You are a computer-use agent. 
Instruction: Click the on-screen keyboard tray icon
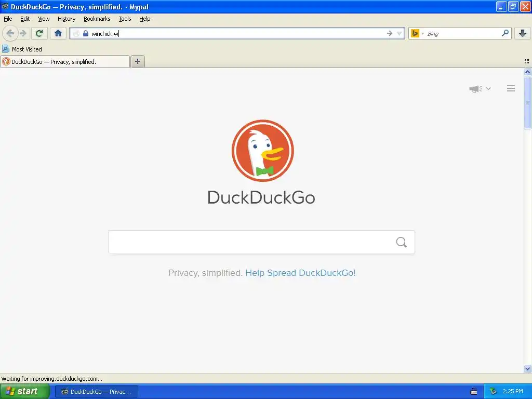coord(474,392)
